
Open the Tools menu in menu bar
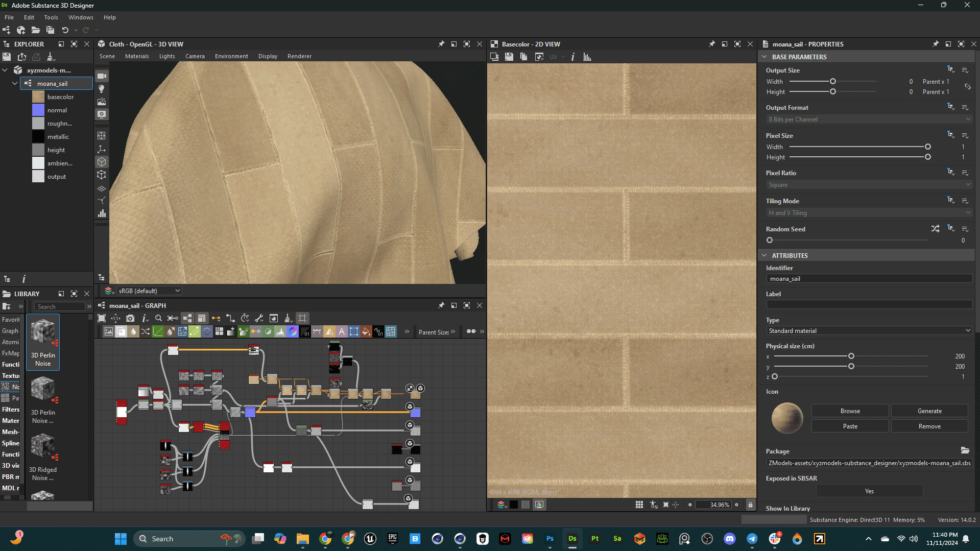[51, 17]
